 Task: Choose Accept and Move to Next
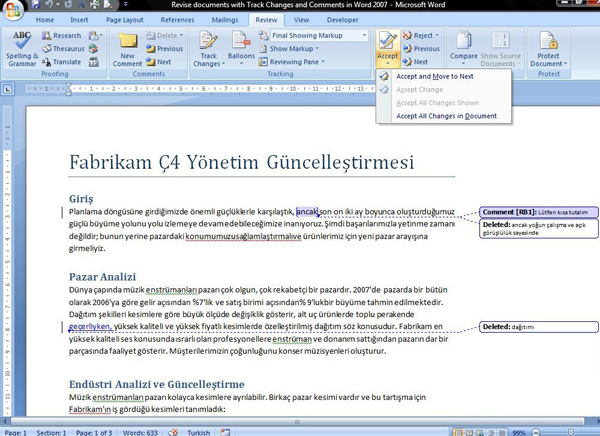pos(434,76)
